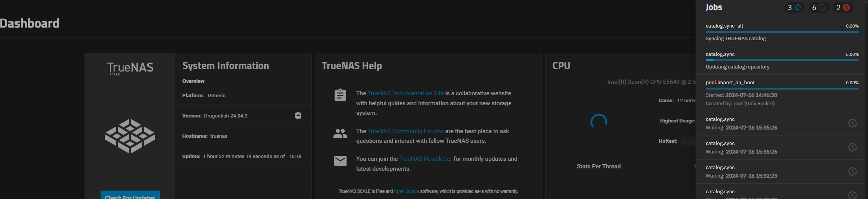
Task: Click clock icon of catalog.sync waiting 15:32:23
Action: click(x=852, y=171)
